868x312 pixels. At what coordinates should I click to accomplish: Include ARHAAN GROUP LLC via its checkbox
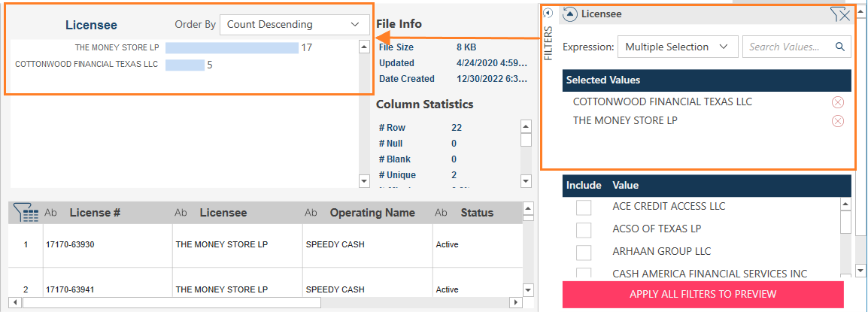pos(584,252)
